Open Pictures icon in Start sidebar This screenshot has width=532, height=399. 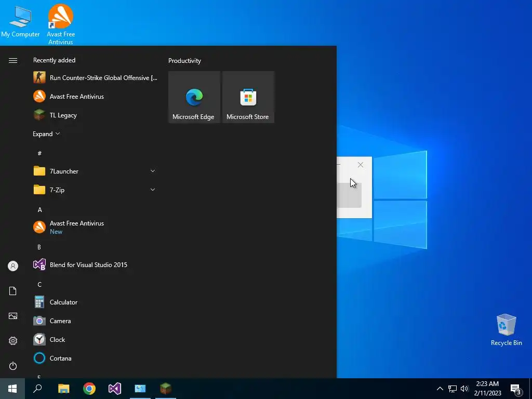click(x=13, y=316)
